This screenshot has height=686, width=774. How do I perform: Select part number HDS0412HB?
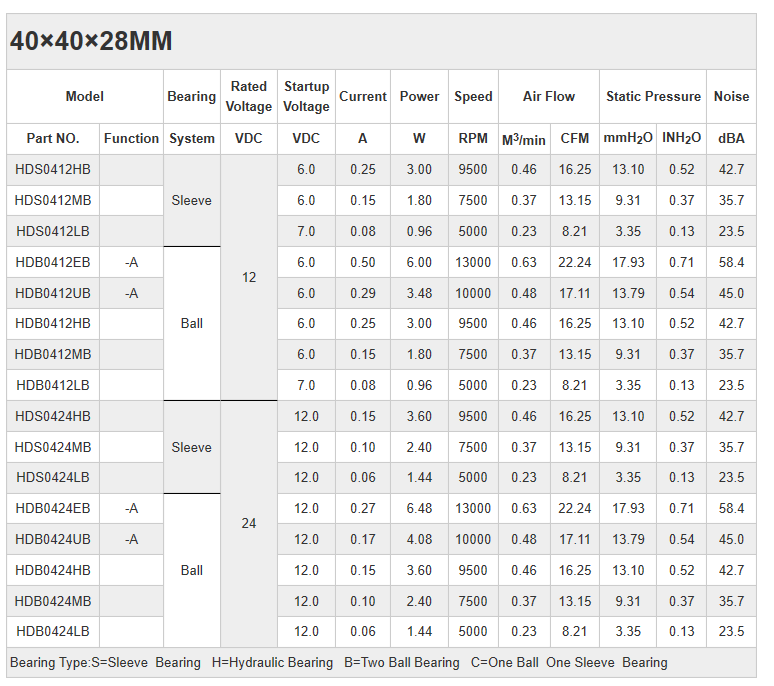coord(53,170)
